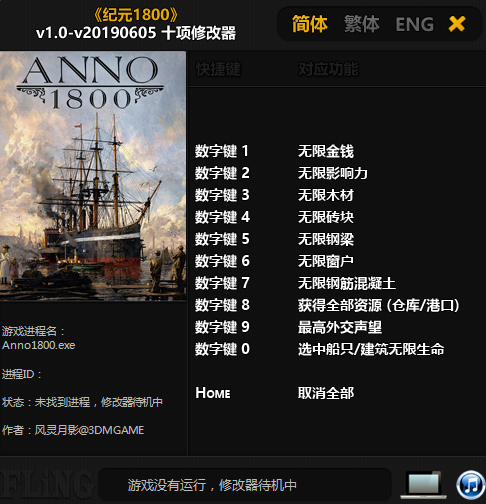Screen dimensions: 486x504
Task: Activate 获得全部资源 (仓库/港口) option
Action: tap(379, 305)
